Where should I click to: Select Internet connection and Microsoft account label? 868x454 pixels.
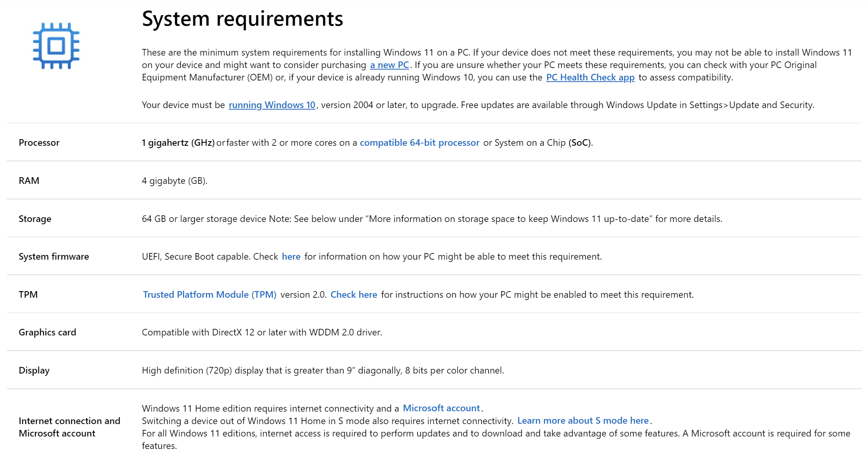coord(70,427)
